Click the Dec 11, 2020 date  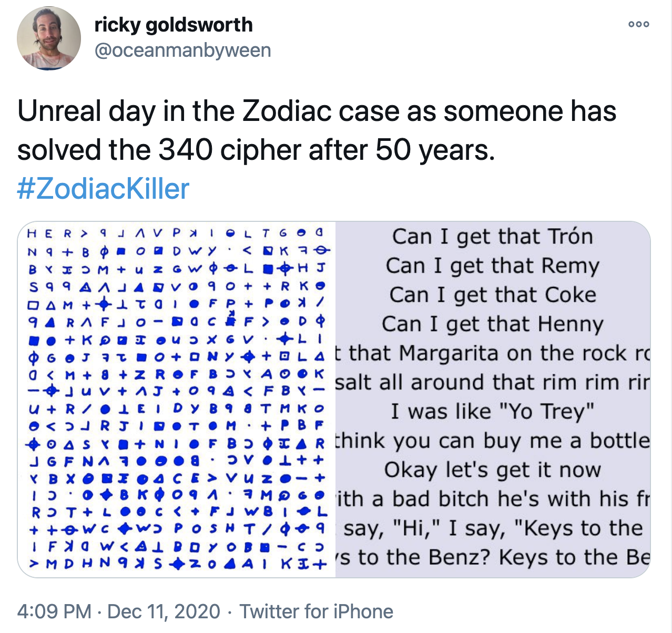164,611
